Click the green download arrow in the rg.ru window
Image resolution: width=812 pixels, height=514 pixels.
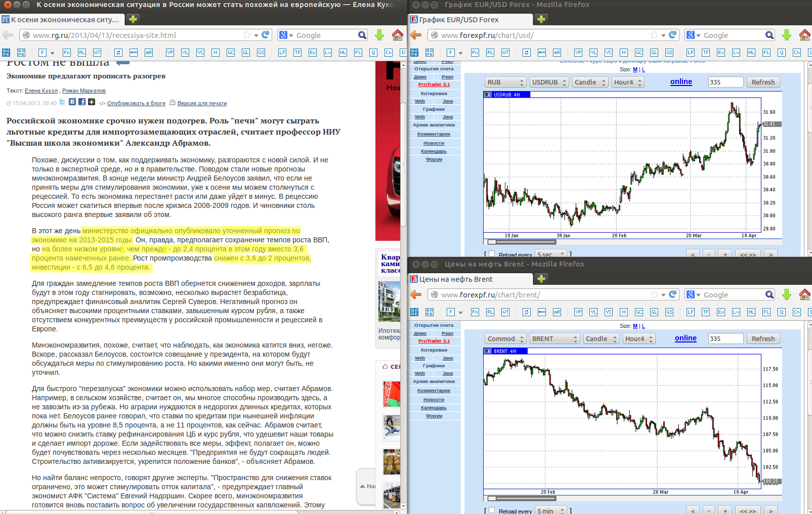(x=379, y=35)
